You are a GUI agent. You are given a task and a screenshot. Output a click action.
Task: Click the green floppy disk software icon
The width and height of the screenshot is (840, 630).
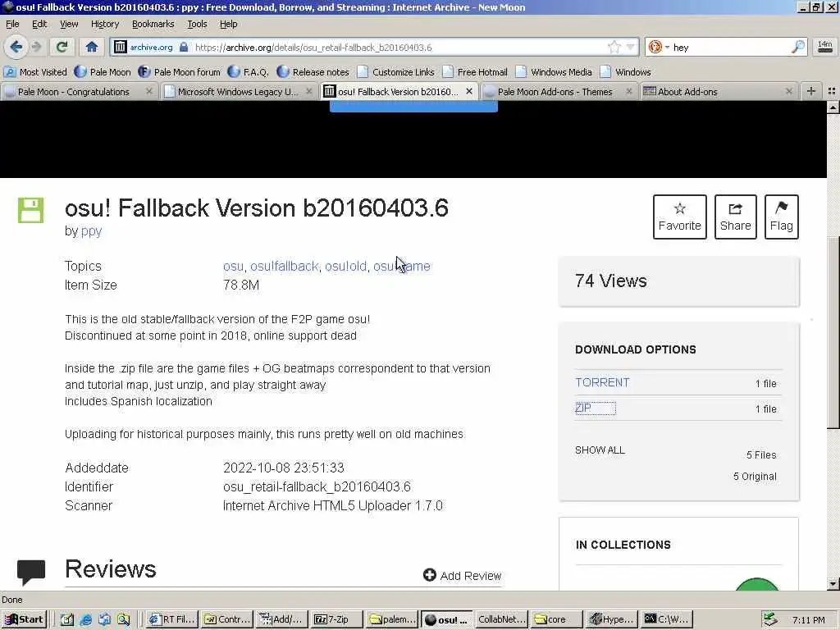30,210
